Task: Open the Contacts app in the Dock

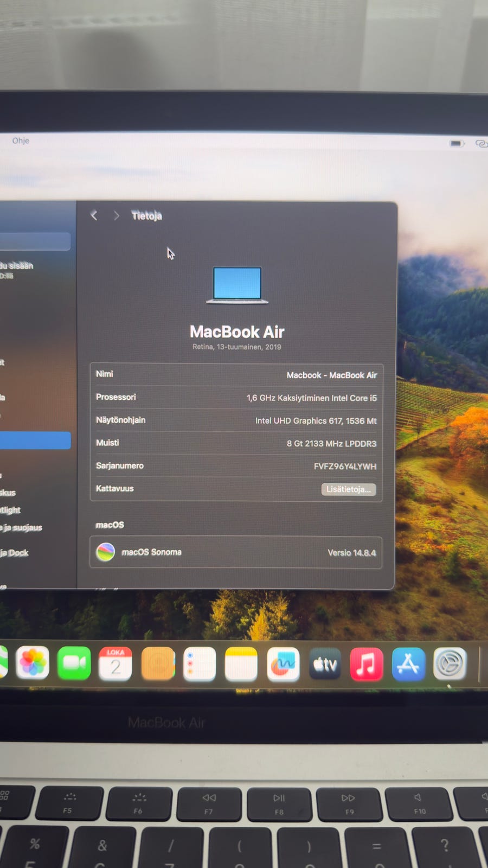Action: 158,663
